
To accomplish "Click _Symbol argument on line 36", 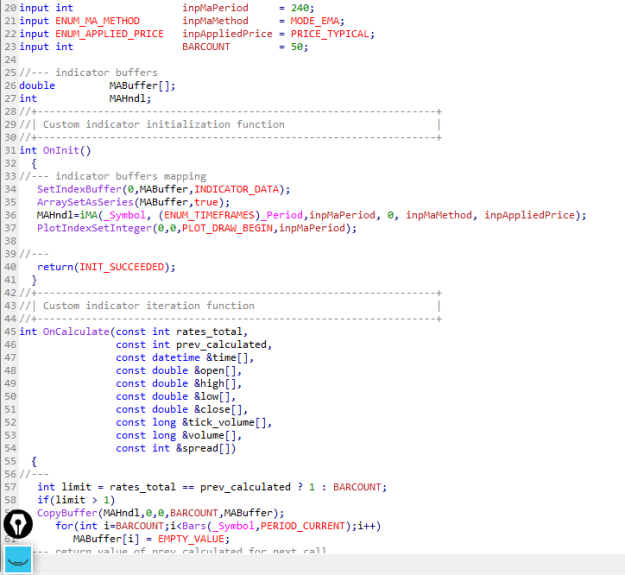I will pos(125,215).
